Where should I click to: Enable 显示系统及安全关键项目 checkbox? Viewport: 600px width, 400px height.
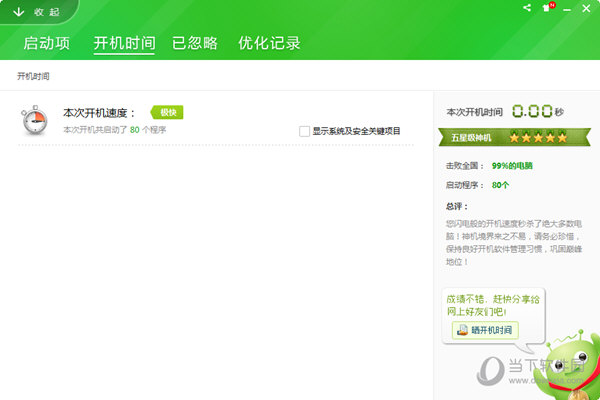click(304, 131)
